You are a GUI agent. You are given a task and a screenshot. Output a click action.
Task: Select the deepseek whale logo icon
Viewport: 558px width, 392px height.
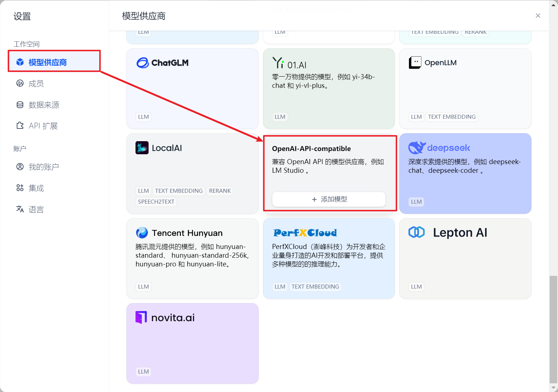417,147
